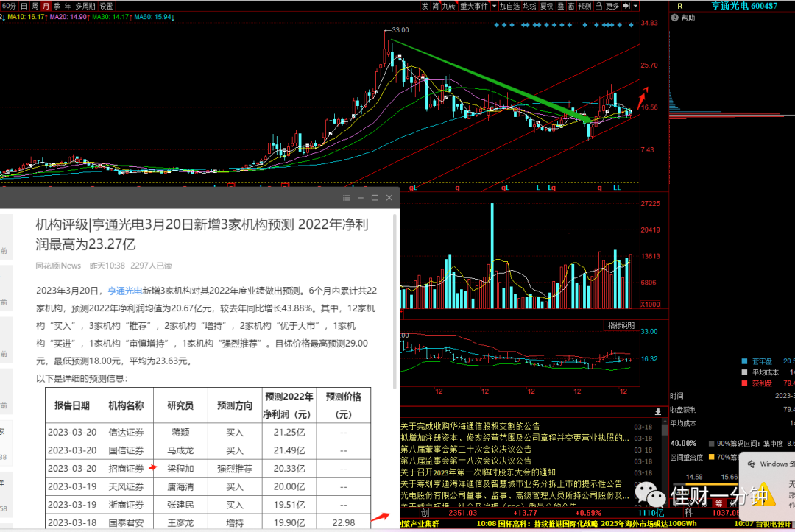Close the news article popup
Image resolution: width=795 pixels, height=532 pixels.
pos(389,198)
